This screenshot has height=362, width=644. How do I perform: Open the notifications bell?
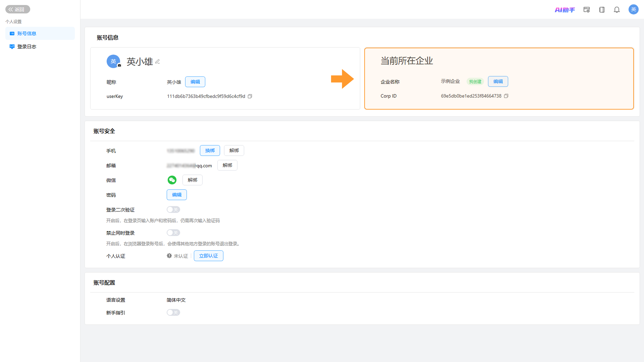(x=617, y=10)
